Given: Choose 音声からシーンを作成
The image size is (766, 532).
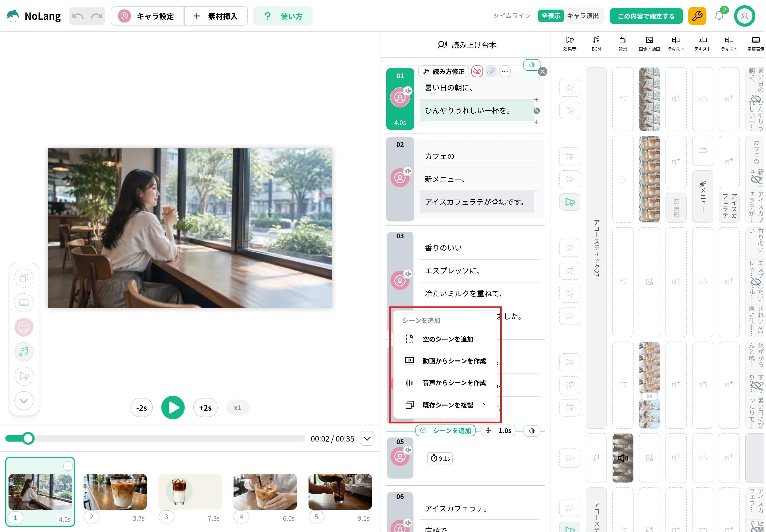Looking at the screenshot, I should 445,383.
